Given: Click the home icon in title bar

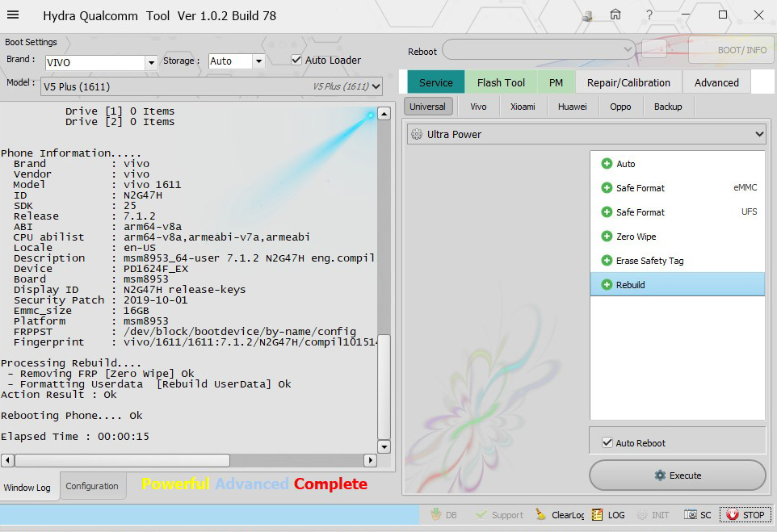Looking at the screenshot, I should (615, 15).
